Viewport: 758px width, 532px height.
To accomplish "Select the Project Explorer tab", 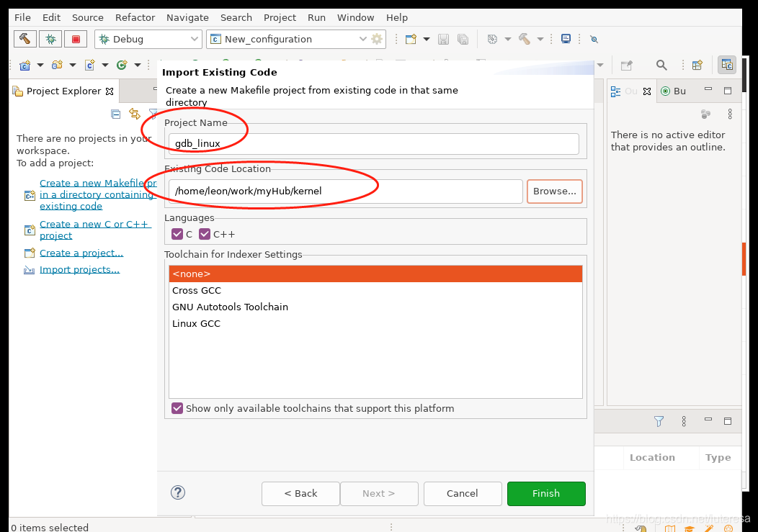I will pos(63,91).
